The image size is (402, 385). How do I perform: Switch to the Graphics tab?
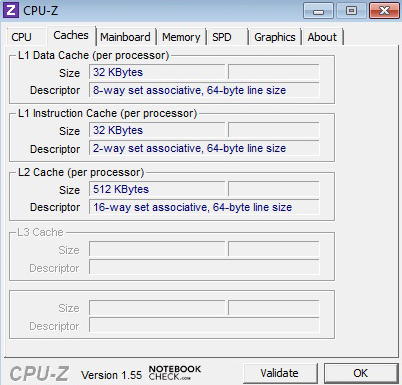(x=275, y=37)
